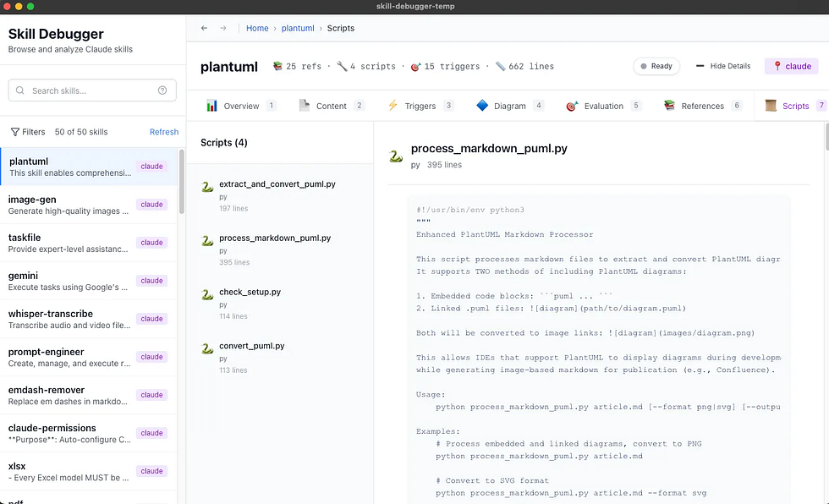Click the Ready status pill
The image size is (829, 504).
656,66
